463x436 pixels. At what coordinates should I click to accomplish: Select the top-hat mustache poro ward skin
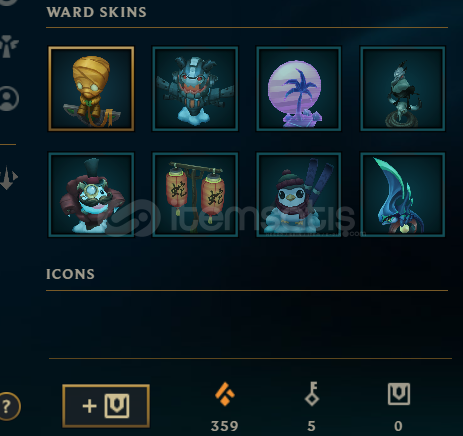[x=91, y=195]
